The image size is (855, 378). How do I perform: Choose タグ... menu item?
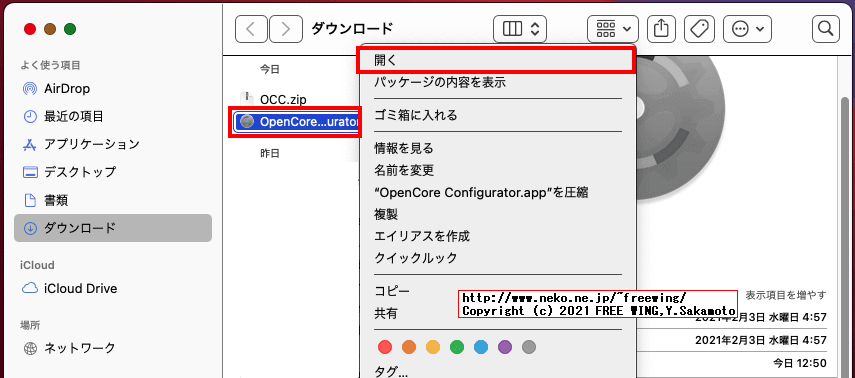pos(498,372)
